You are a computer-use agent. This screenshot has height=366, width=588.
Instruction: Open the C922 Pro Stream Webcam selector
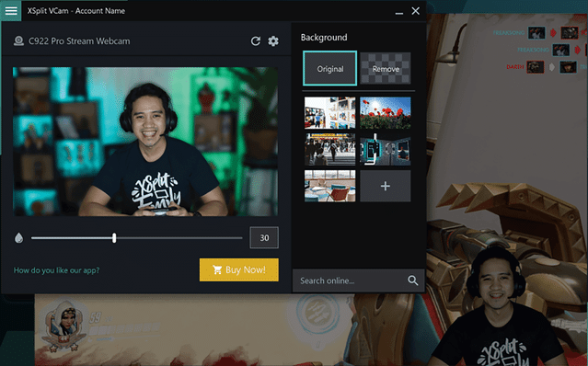[x=79, y=40]
